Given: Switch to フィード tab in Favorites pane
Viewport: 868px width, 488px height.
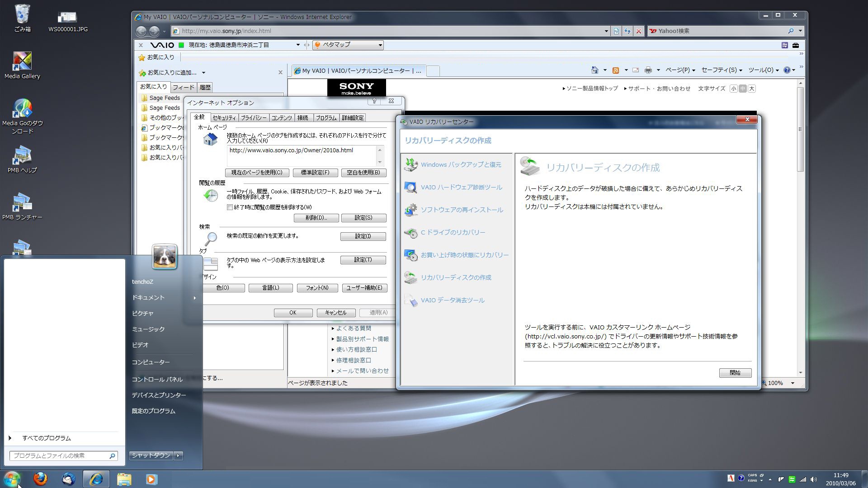Looking at the screenshot, I should click(x=184, y=88).
